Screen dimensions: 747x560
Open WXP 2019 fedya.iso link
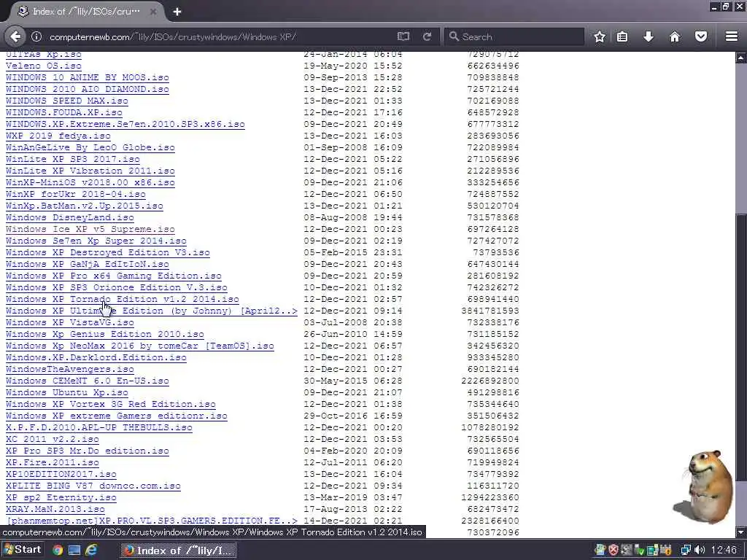point(58,136)
